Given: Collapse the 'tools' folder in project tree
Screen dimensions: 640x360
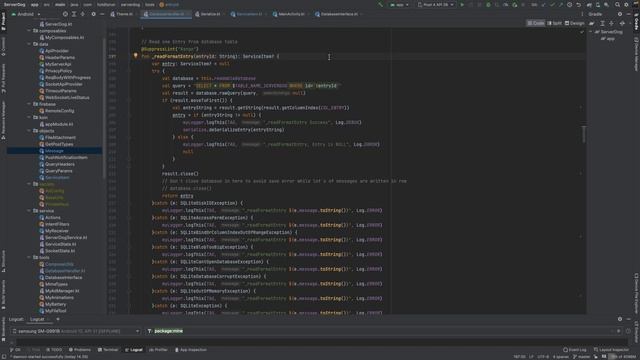Looking at the screenshot, I should point(29,258).
